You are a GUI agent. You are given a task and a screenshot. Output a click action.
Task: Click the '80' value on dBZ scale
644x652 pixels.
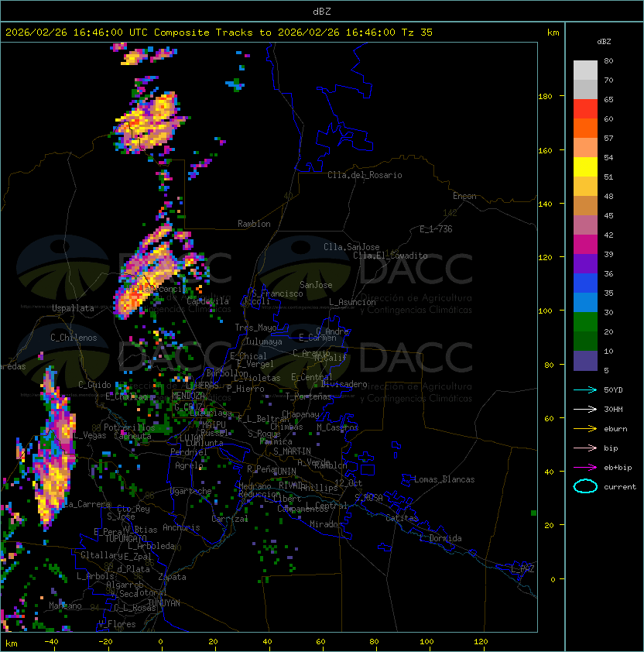[608, 60]
